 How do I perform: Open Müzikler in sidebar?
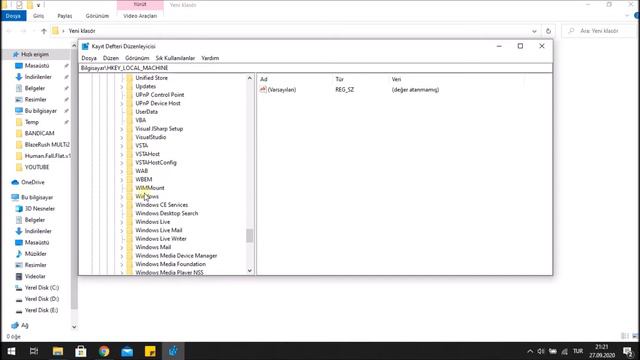tap(36, 253)
